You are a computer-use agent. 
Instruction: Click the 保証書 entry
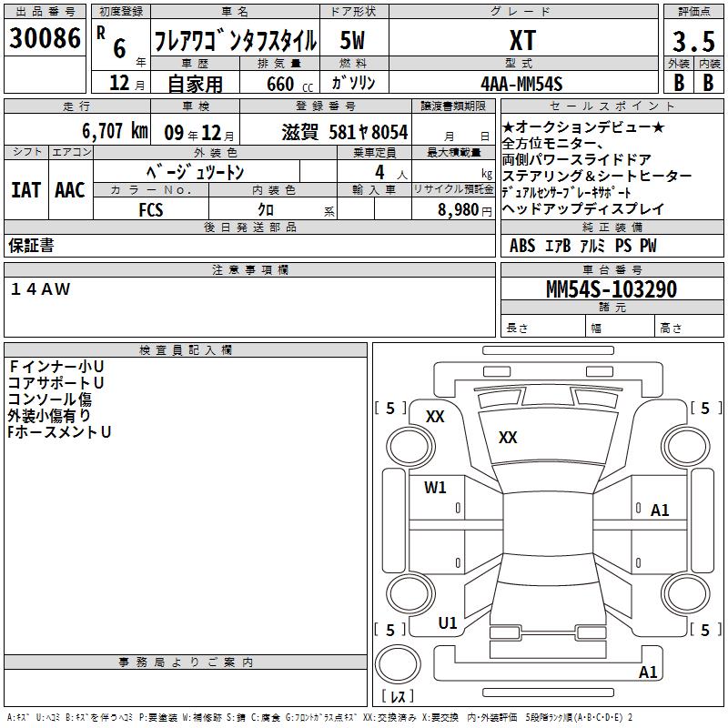coord(31,245)
